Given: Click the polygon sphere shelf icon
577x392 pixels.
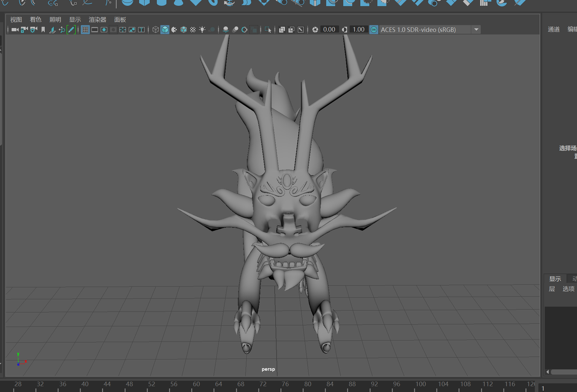Looking at the screenshot, I should click(128, 2).
